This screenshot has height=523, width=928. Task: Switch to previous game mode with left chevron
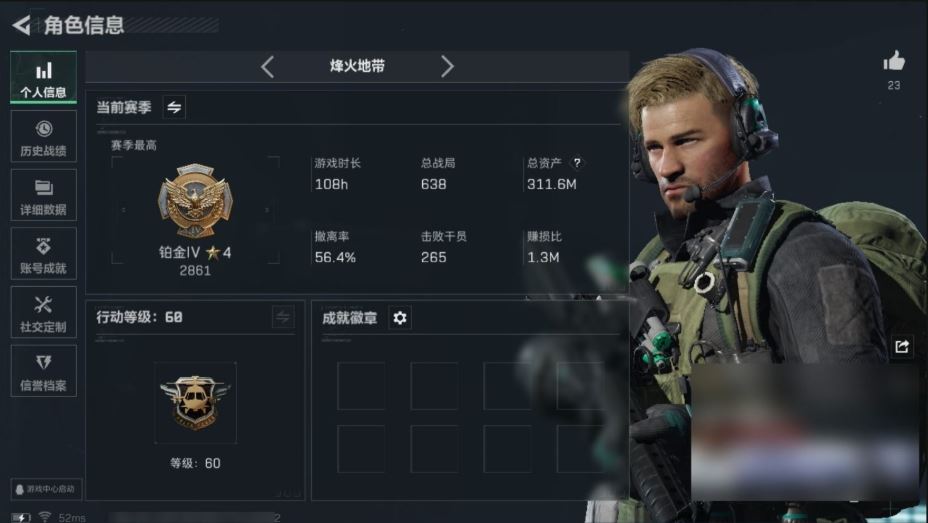(x=268, y=67)
